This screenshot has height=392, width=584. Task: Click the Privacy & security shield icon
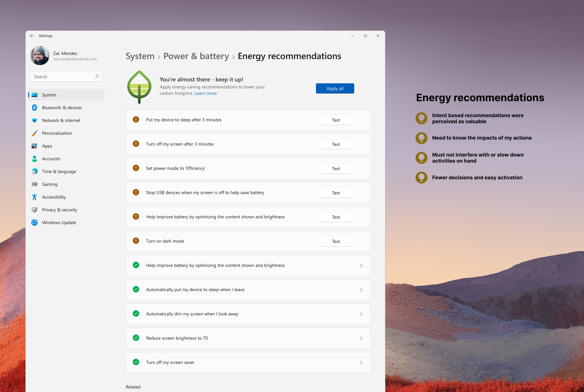tap(34, 210)
